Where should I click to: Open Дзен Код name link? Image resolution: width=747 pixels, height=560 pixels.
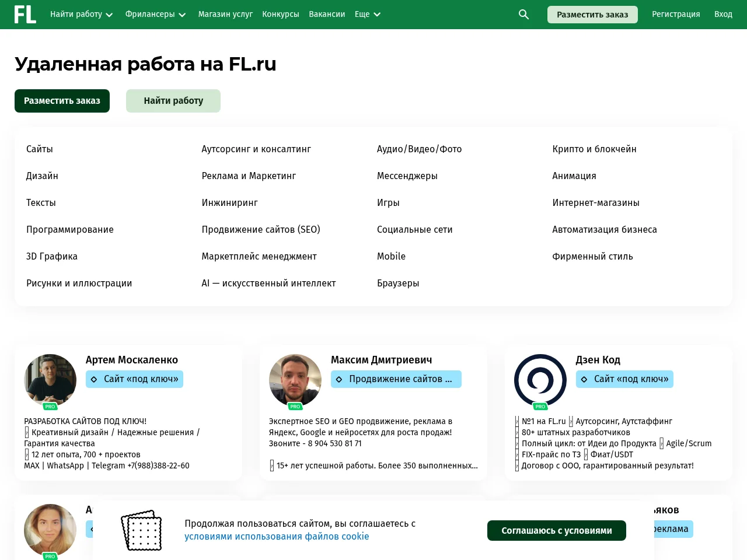[x=598, y=360]
